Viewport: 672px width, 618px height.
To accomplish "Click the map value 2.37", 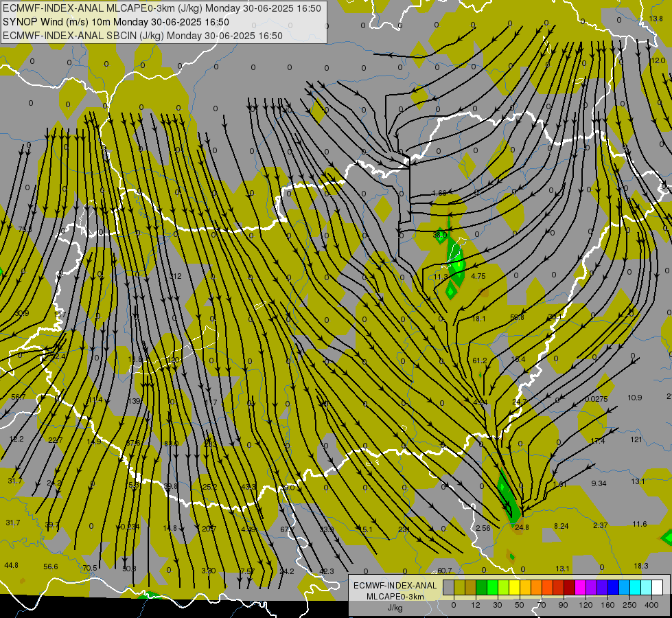I will pos(601,525).
